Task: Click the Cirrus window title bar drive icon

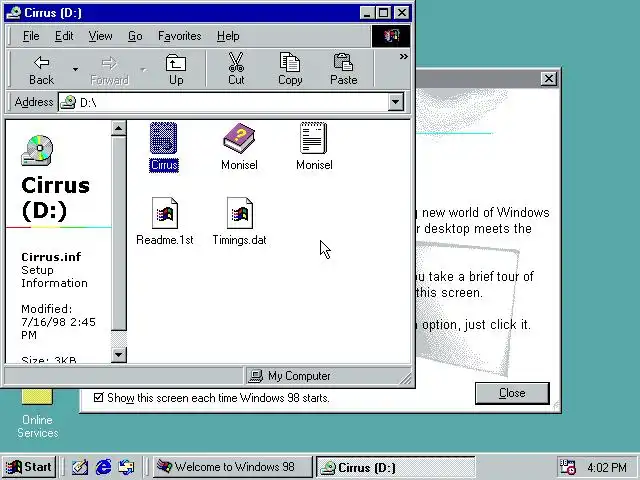Action: tap(14, 13)
